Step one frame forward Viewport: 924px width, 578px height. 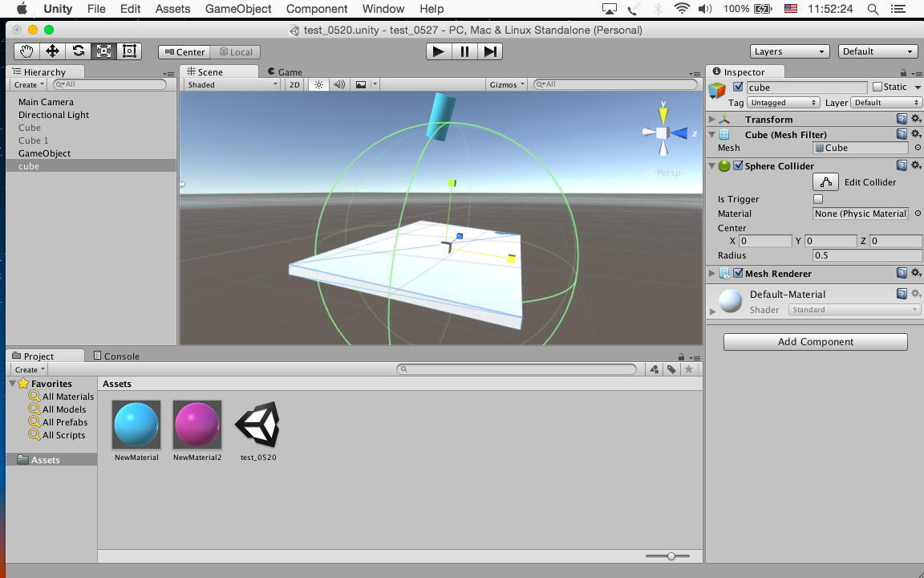pos(490,51)
